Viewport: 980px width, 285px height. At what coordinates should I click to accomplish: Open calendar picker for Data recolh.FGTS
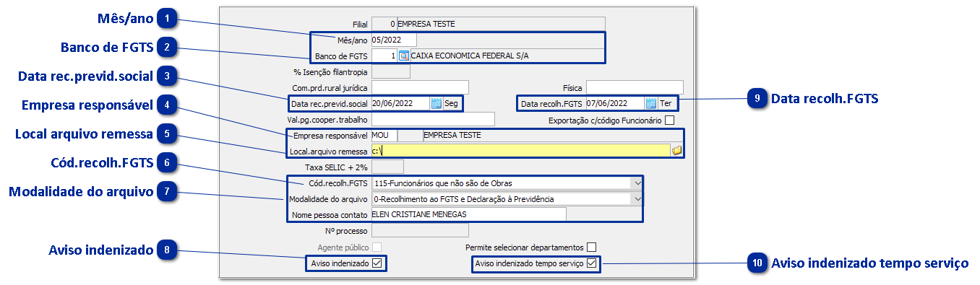click(650, 104)
